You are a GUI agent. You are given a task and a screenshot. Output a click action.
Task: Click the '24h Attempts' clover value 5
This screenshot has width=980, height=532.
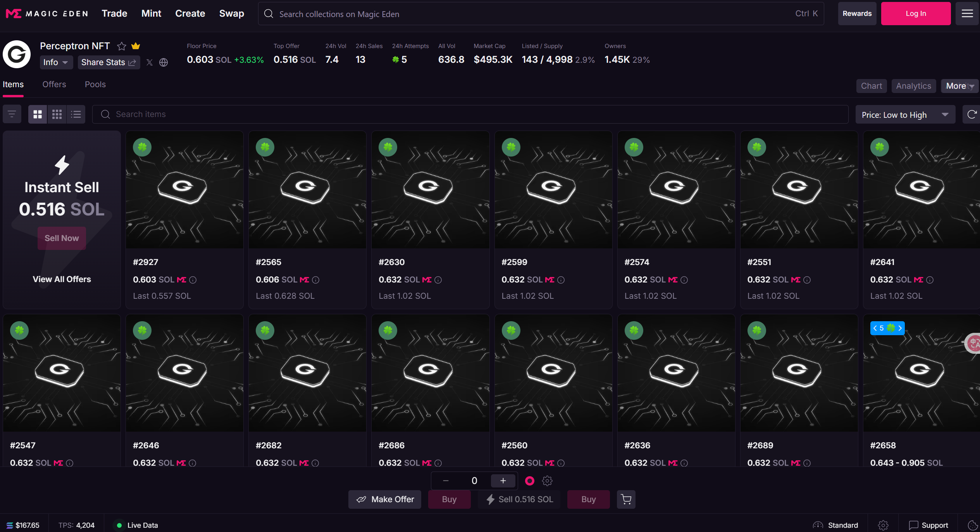point(400,60)
